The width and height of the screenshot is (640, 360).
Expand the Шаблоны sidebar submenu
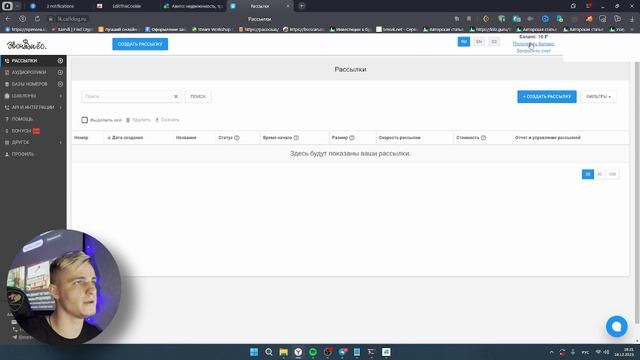(33, 96)
